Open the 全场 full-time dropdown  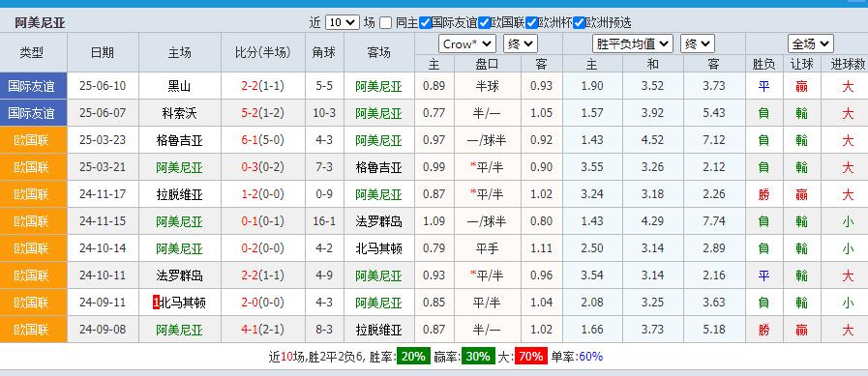pyautogui.click(x=811, y=43)
